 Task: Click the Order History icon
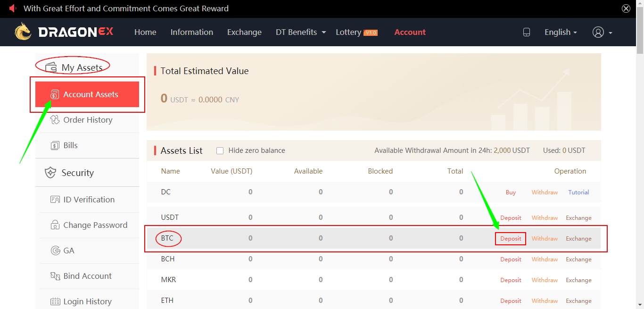[55, 120]
